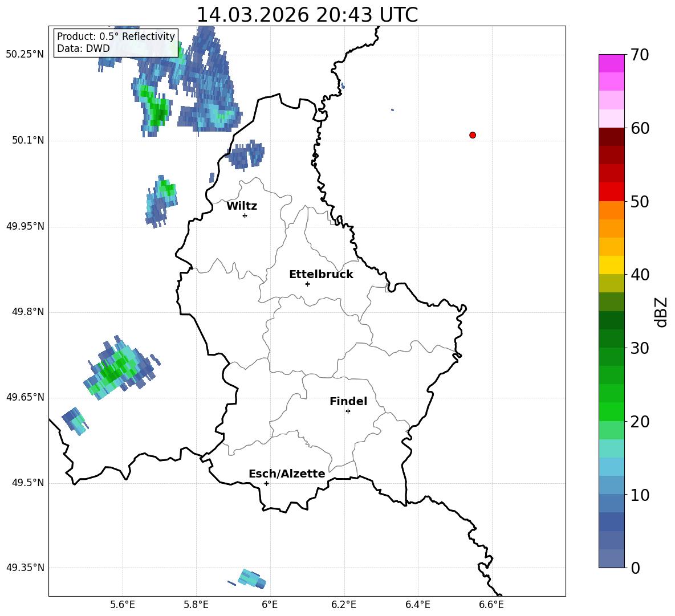675x616 pixels.
Task: Click the Wiltz station cross marker
Action: coord(245,215)
